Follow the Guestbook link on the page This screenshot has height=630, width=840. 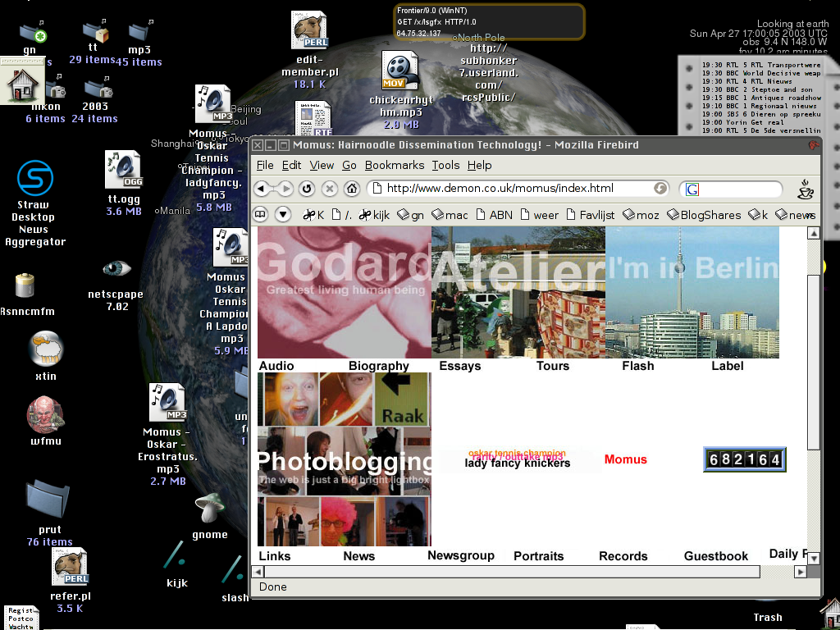point(715,556)
